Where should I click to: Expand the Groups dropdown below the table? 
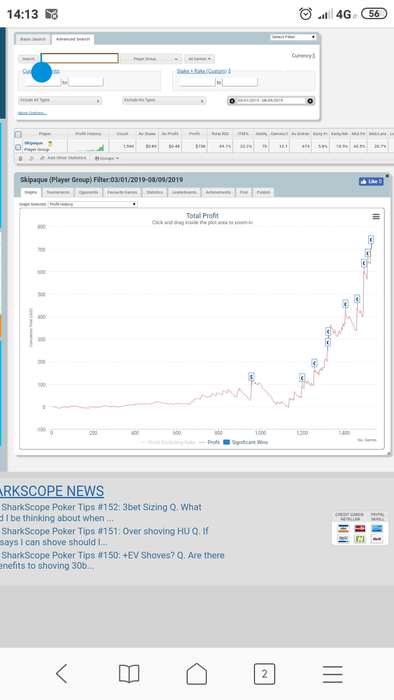tap(107, 158)
